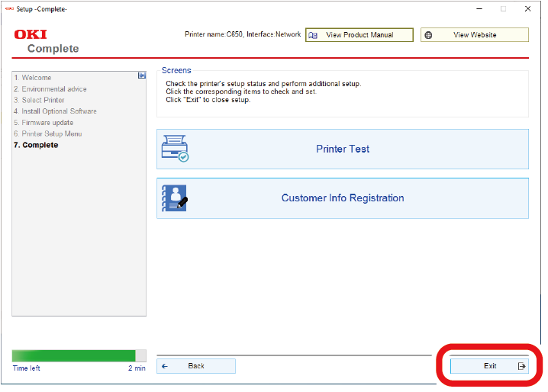Image resolution: width=548 pixels, height=392 pixels.
Task: Click the green setup progress bar
Action: pos(73,355)
